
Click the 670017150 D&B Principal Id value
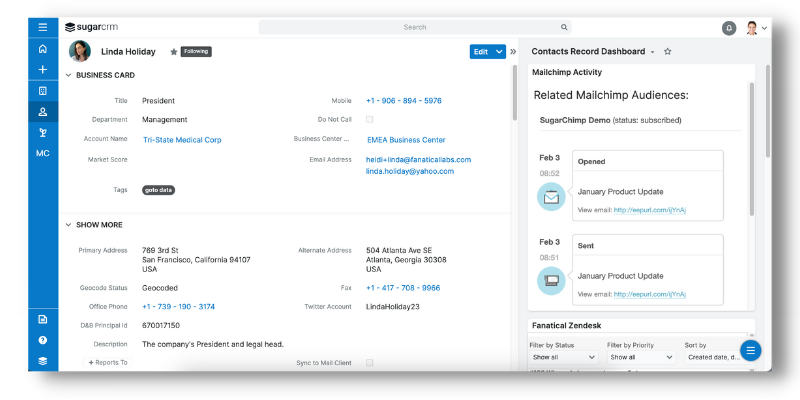[161, 326]
